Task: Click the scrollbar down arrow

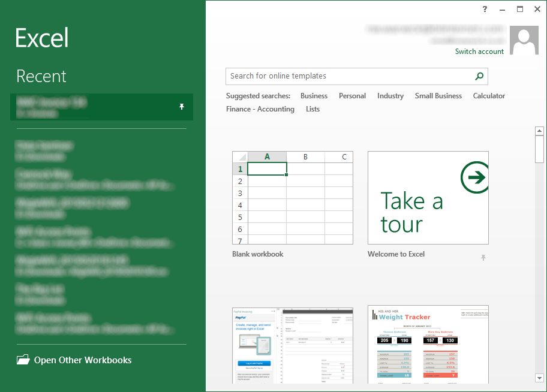Action: [539, 378]
